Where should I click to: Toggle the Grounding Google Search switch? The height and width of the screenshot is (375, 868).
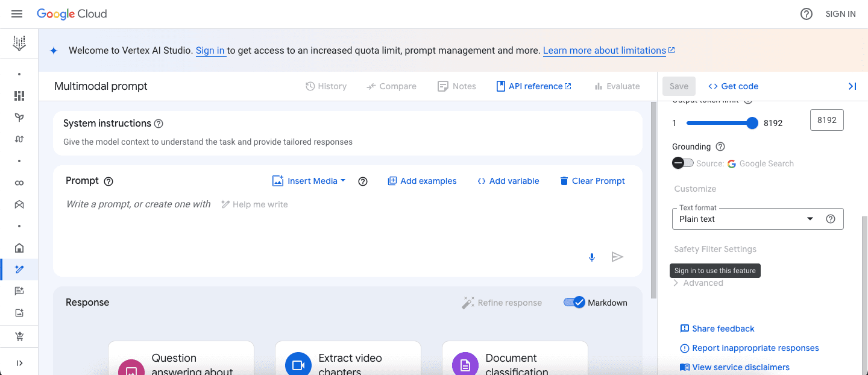683,163
